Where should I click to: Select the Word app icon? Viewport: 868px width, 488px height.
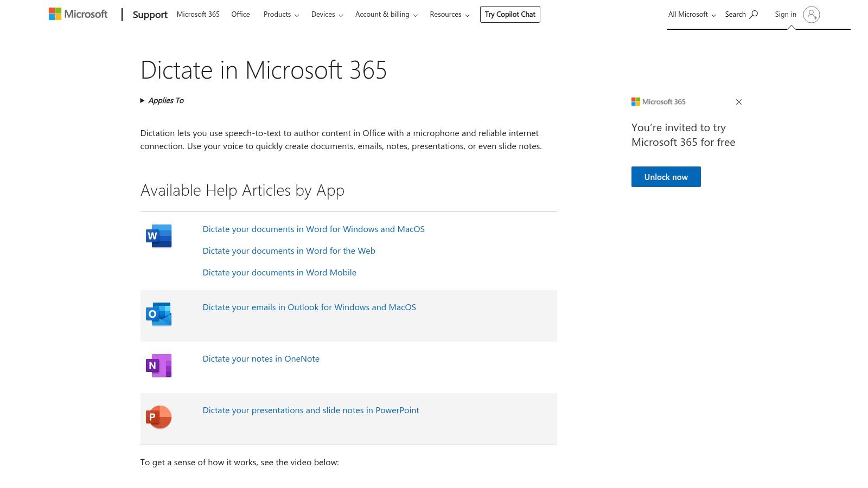[x=158, y=236]
